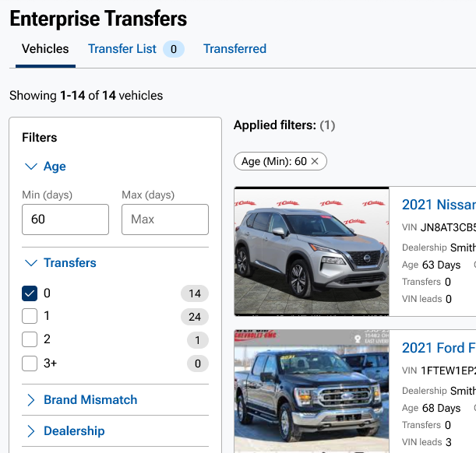This screenshot has height=453, width=476.
Task: Click the Showing 1-14 of 14 vehicles text
Action: coord(86,96)
